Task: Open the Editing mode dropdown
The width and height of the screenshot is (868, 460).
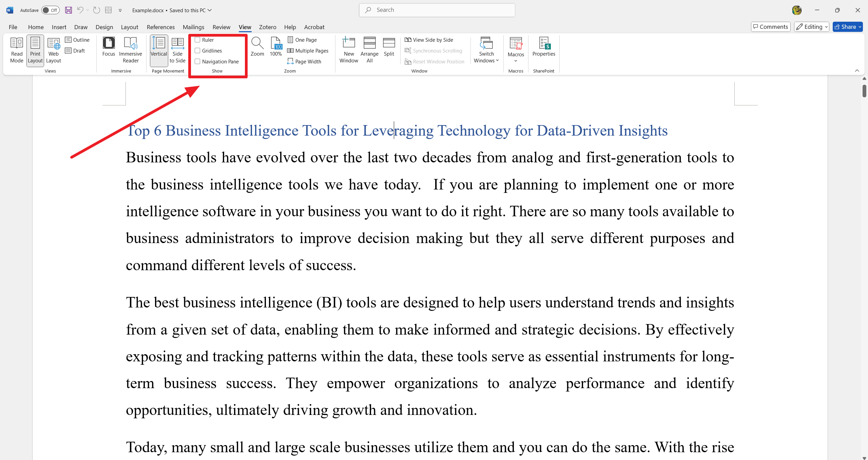Action: click(812, 27)
